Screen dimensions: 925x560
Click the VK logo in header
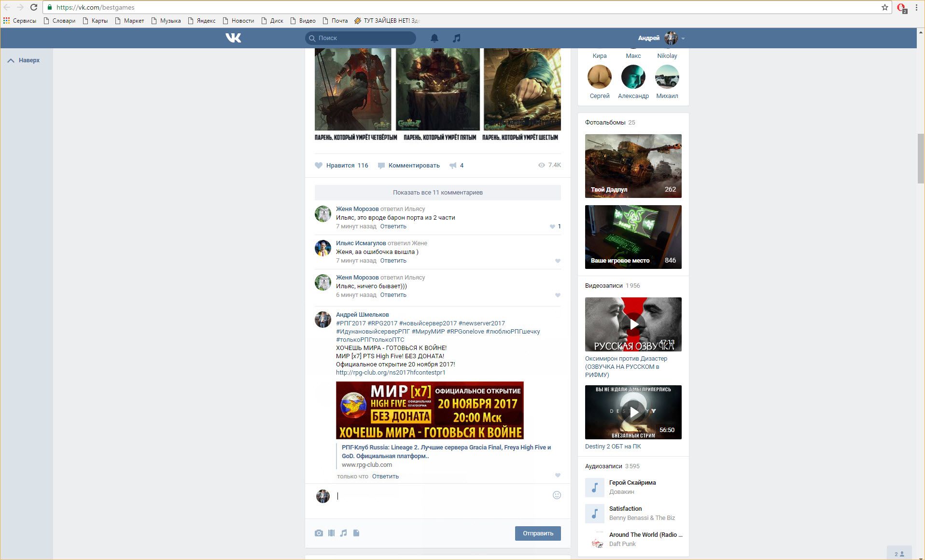pyautogui.click(x=233, y=38)
